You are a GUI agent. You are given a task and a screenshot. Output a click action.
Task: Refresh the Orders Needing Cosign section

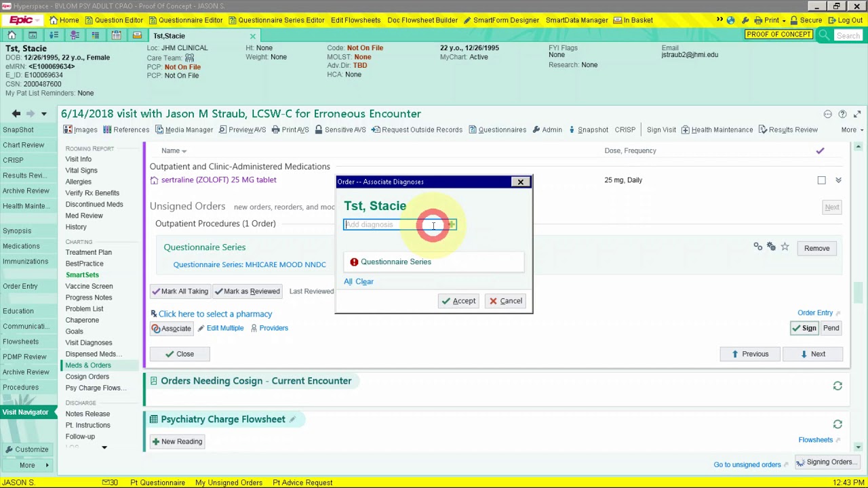pos(837,386)
